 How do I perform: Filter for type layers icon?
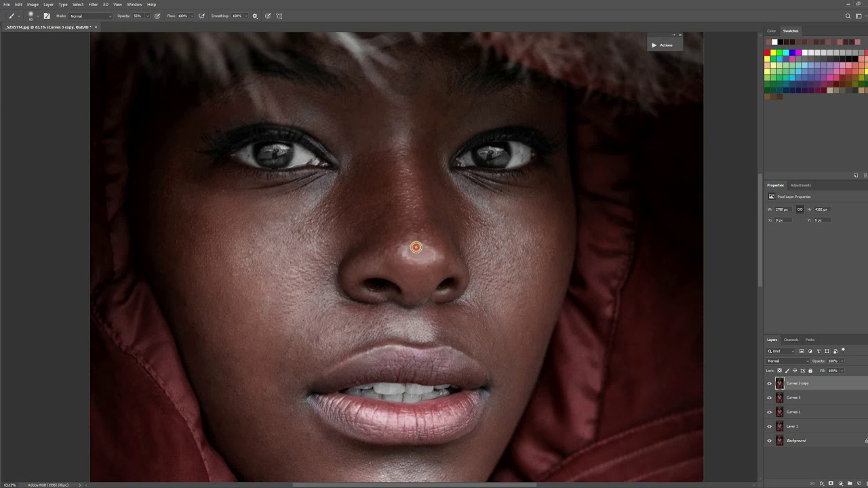tap(818, 351)
